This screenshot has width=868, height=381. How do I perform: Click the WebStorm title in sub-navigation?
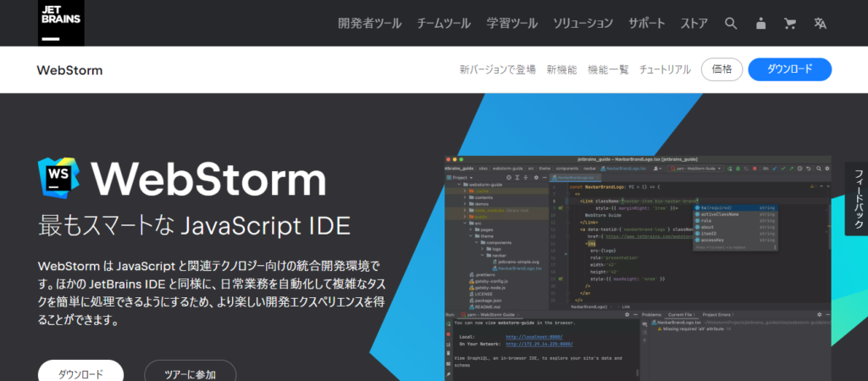tap(69, 70)
